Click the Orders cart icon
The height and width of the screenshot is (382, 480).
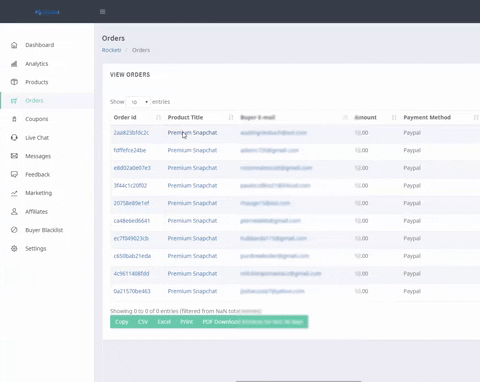pyautogui.click(x=14, y=101)
